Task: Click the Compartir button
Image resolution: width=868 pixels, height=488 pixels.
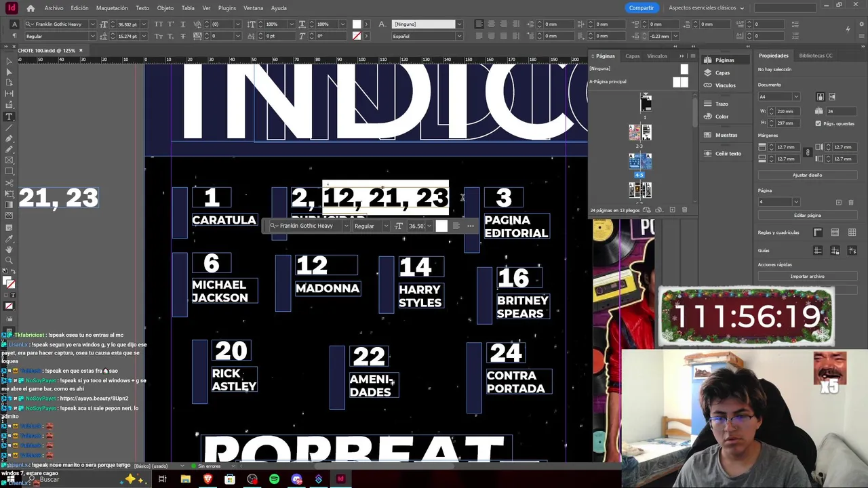Action: (x=641, y=8)
